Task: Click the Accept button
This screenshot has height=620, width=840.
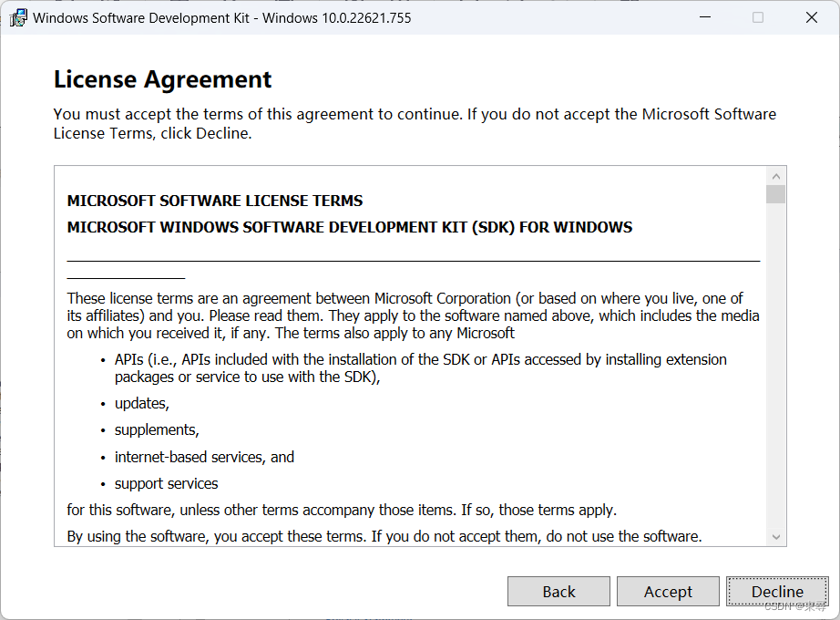Action: [x=668, y=591]
